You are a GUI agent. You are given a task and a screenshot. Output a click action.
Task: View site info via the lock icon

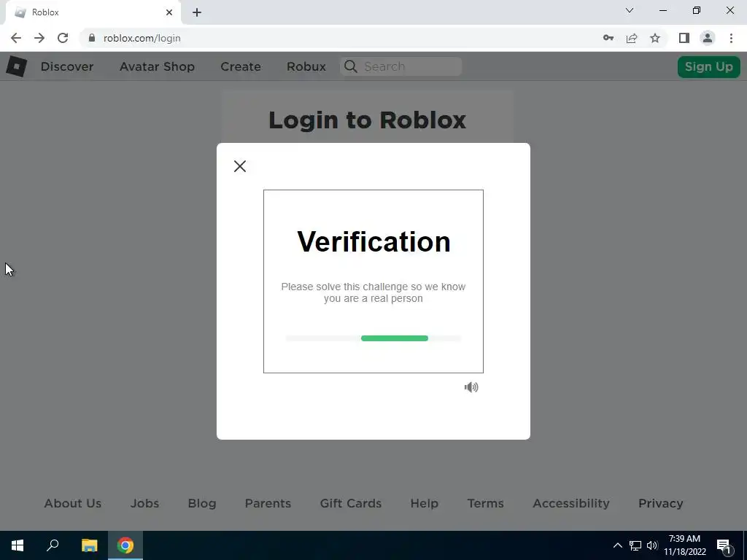[x=92, y=38]
